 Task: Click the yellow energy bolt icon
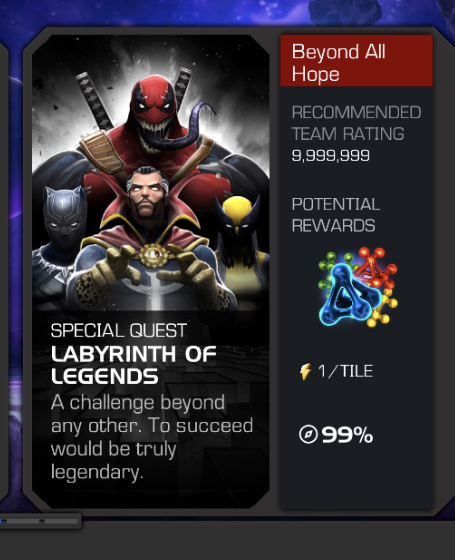[306, 371]
